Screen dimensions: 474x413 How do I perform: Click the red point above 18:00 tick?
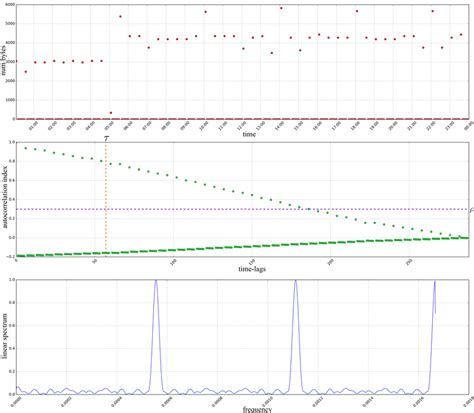click(x=357, y=11)
